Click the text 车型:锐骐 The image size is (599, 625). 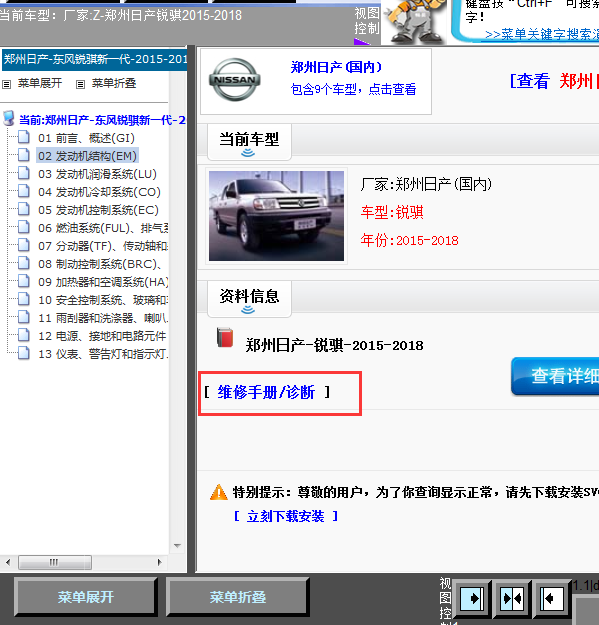click(x=392, y=212)
